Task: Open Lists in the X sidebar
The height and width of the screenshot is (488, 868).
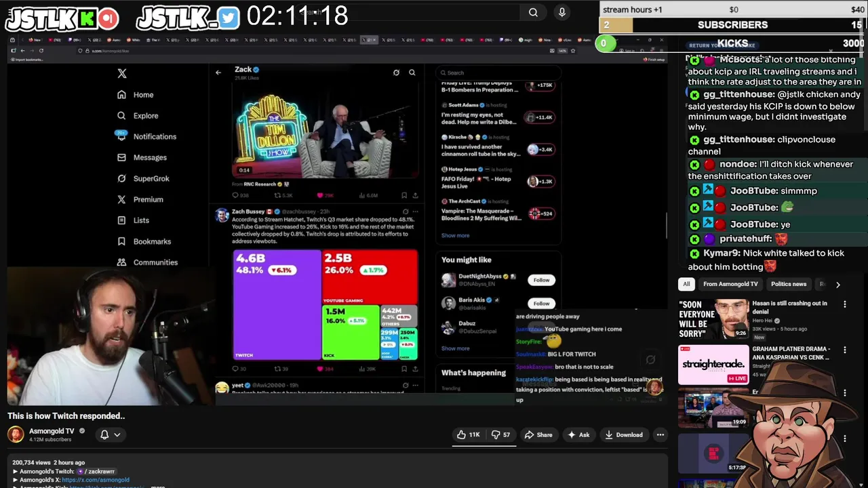Action: pyautogui.click(x=133, y=220)
